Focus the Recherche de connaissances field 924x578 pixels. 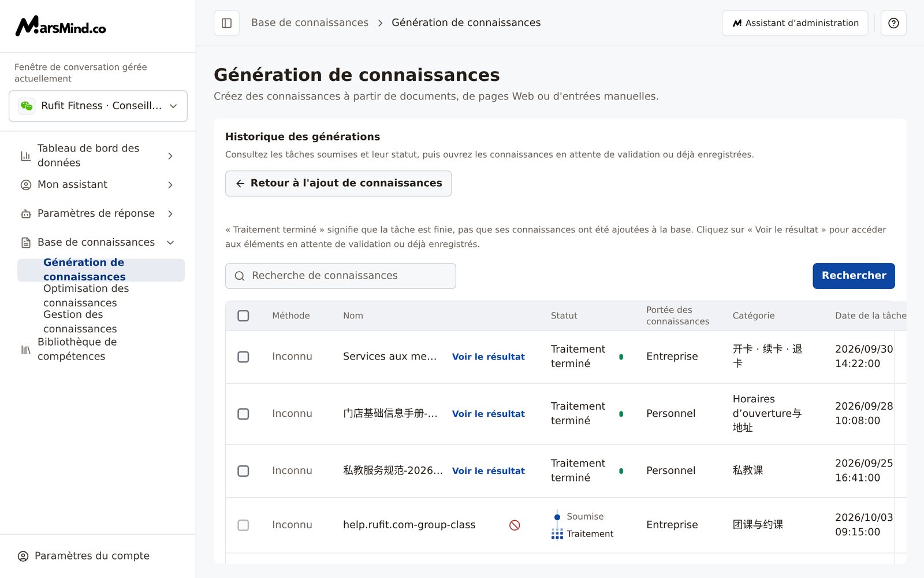(341, 276)
